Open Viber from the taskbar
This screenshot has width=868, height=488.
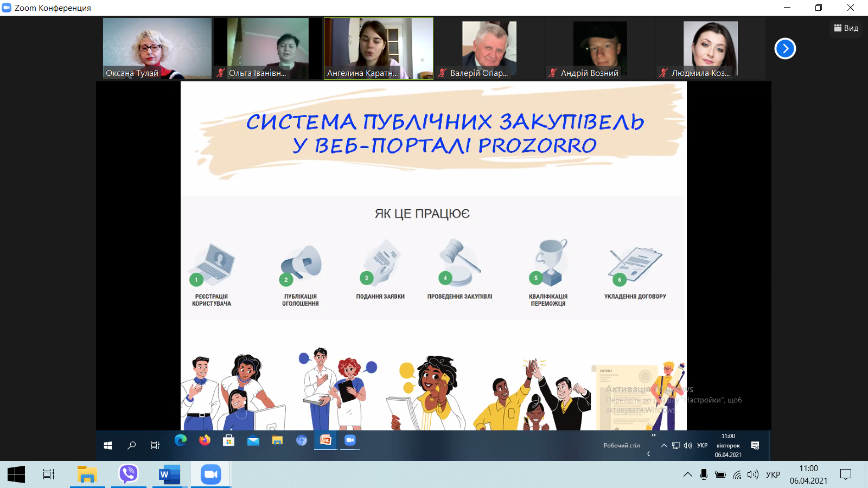click(x=129, y=474)
